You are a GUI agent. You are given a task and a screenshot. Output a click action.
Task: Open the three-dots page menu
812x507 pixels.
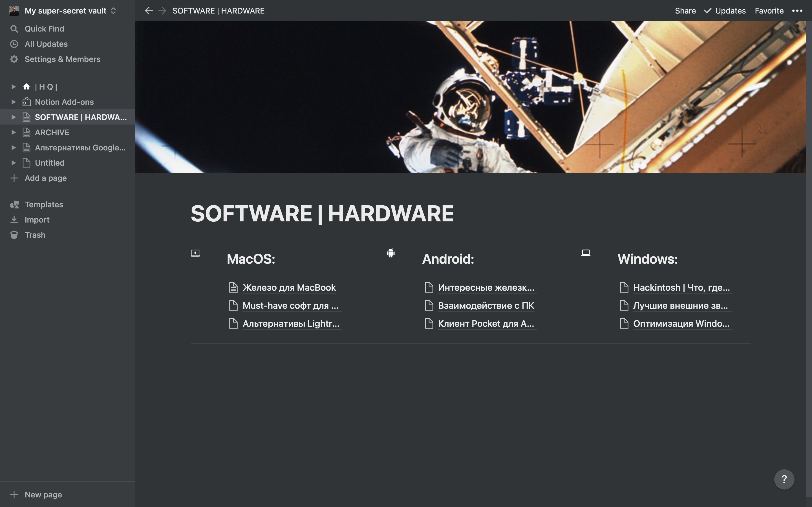(x=797, y=11)
